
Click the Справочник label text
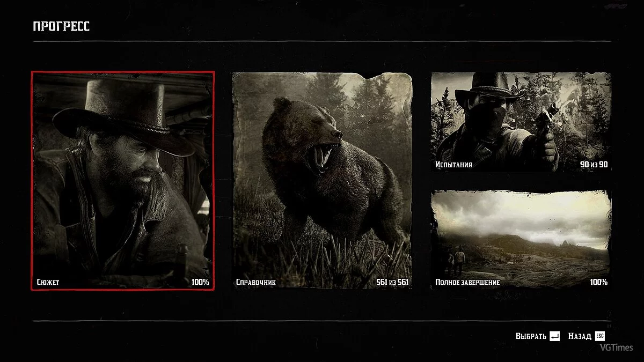(255, 282)
